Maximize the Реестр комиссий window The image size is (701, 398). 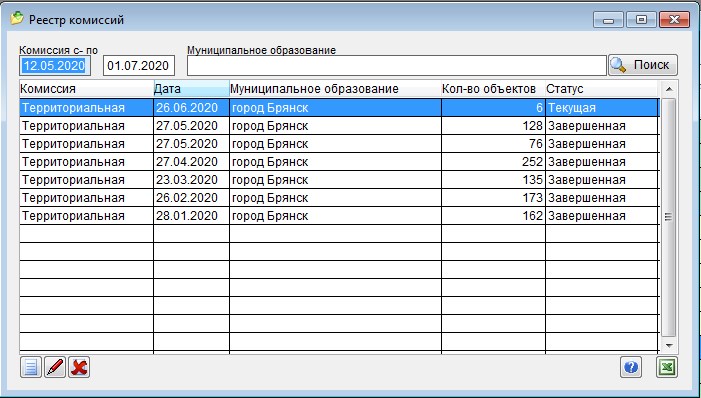tap(641, 20)
